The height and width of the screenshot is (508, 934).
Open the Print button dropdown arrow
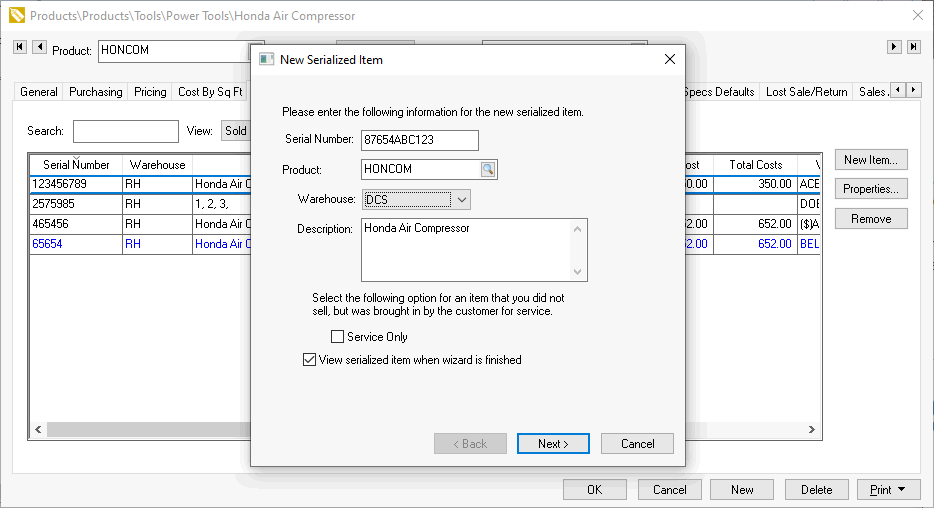(x=902, y=490)
